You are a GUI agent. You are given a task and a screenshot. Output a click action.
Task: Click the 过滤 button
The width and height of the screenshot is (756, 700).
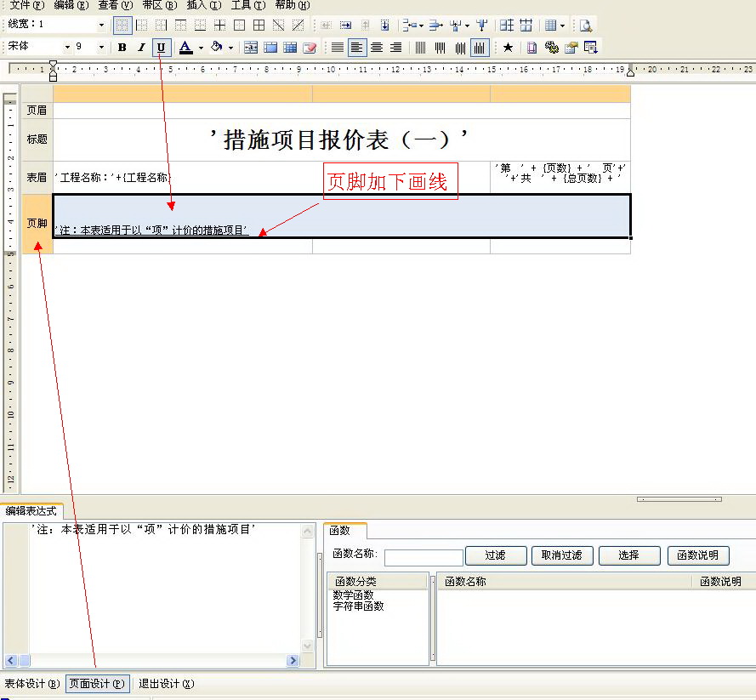click(495, 555)
